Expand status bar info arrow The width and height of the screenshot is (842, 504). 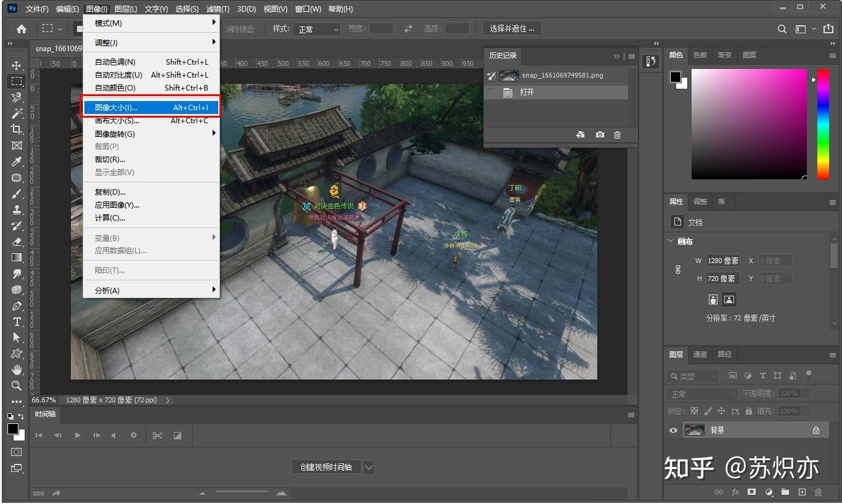168,400
